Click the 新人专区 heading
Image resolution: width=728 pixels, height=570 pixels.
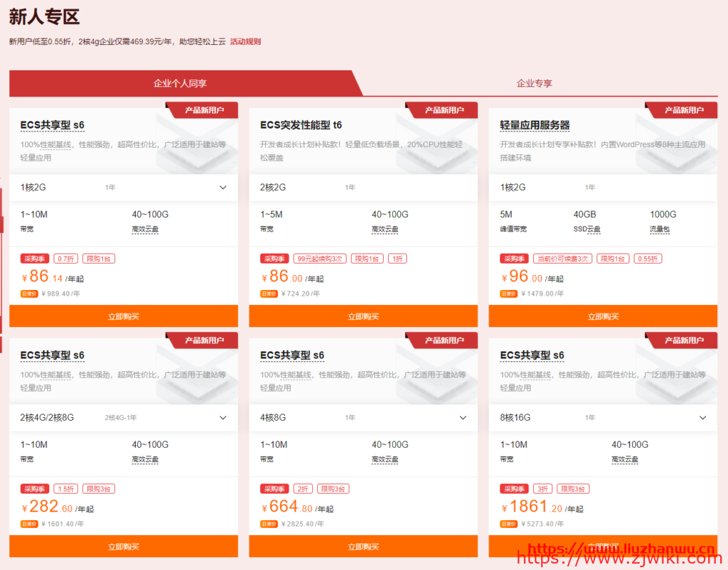(x=45, y=17)
